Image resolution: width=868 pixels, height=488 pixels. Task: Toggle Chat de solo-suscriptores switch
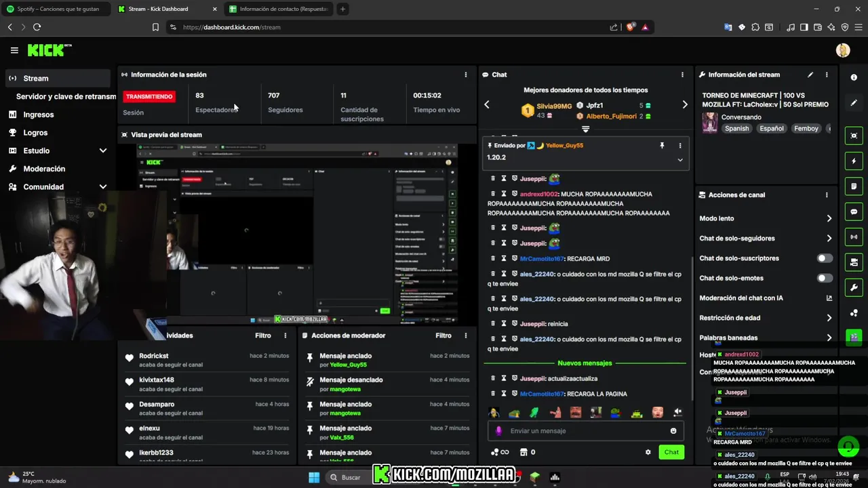(825, 258)
